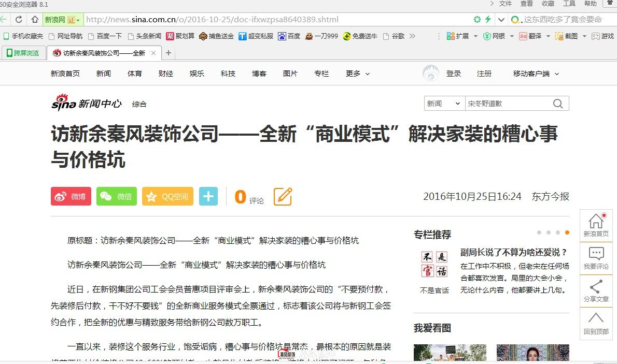Image resolution: width=617 pixels, height=364 pixels.
Task: Select the fourth orange carousel dot
Action: 567,232
